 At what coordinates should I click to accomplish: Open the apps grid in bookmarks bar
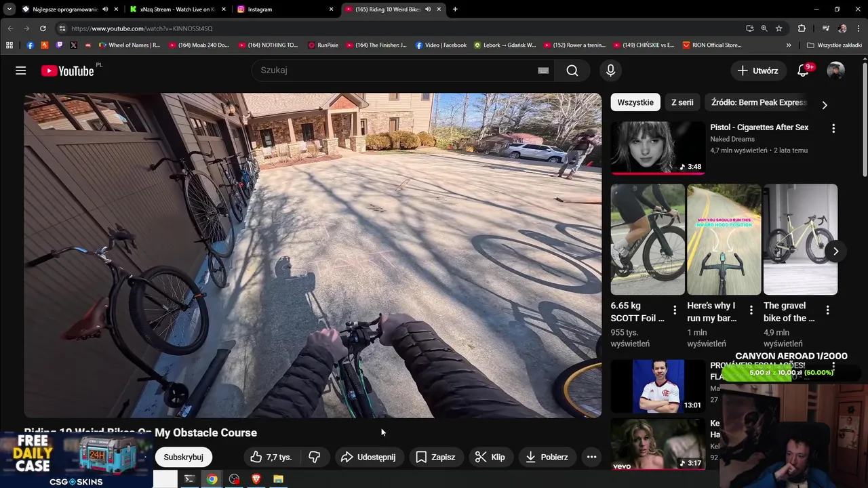tap(9, 45)
